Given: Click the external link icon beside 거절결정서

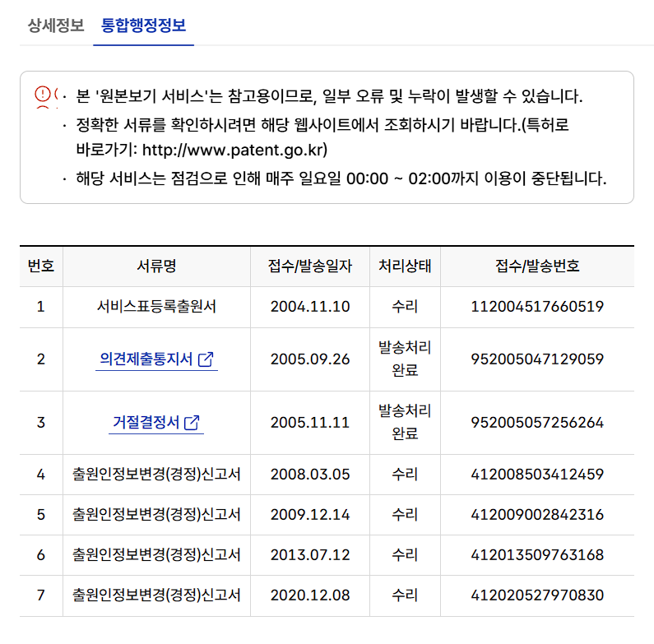Looking at the screenshot, I should point(192,423).
